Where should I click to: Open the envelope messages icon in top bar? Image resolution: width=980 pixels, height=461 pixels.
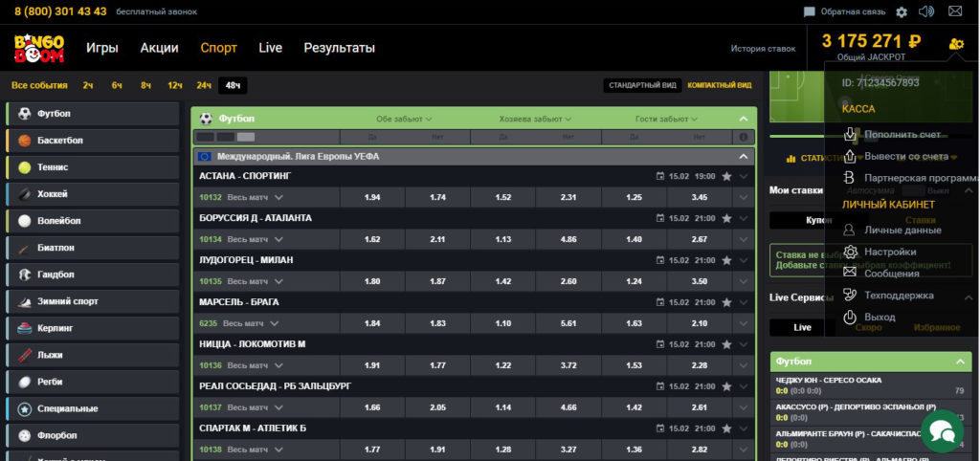pyautogui.click(x=954, y=11)
